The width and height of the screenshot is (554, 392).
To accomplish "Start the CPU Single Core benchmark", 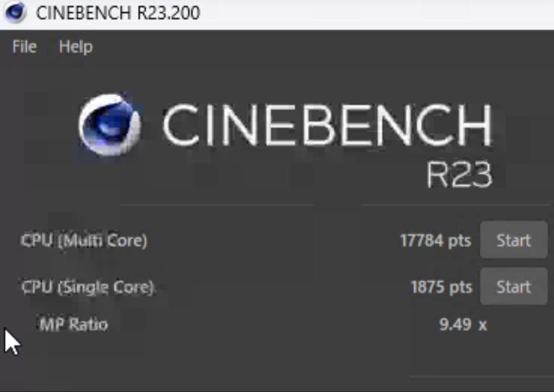I will pyautogui.click(x=513, y=286).
